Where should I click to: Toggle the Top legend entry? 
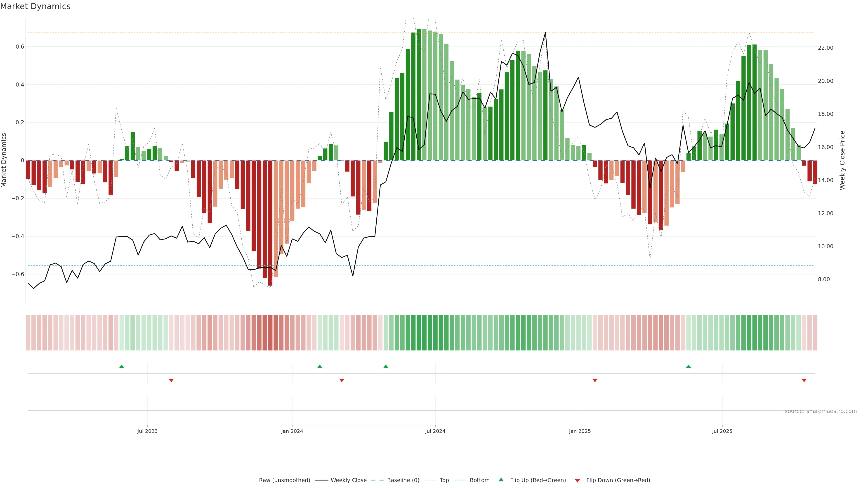(x=444, y=480)
